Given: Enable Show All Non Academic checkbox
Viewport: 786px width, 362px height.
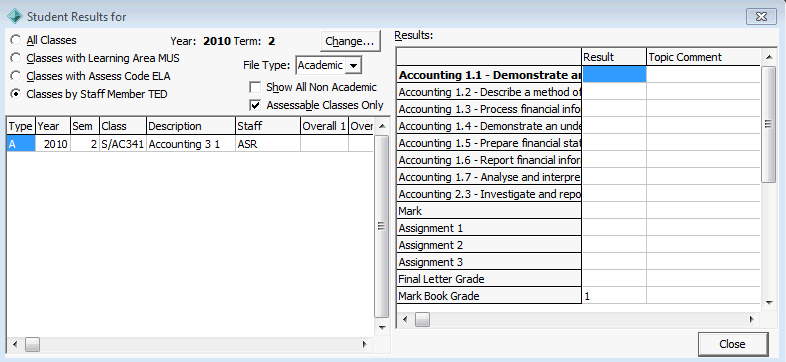Looking at the screenshot, I should point(255,87).
